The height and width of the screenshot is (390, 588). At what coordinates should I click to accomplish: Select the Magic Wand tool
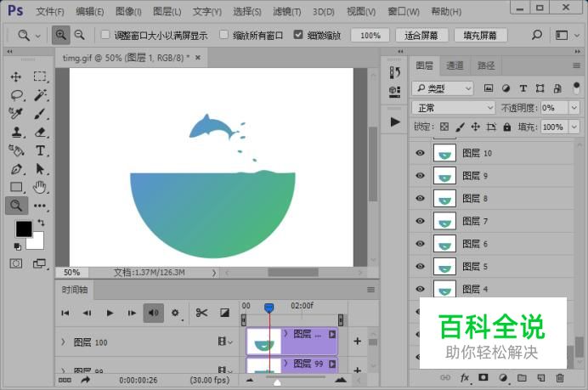(40, 94)
